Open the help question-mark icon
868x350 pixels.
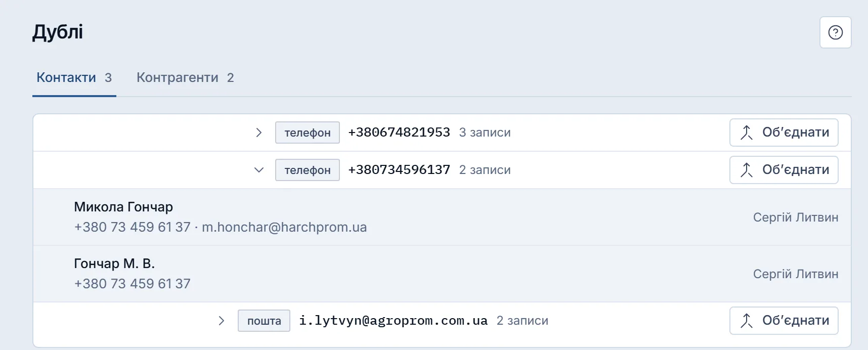(x=835, y=32)
